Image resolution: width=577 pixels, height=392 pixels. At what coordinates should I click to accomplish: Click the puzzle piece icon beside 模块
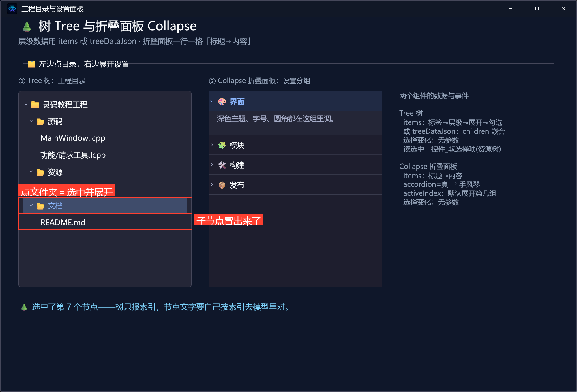click(x=222, y=145)
